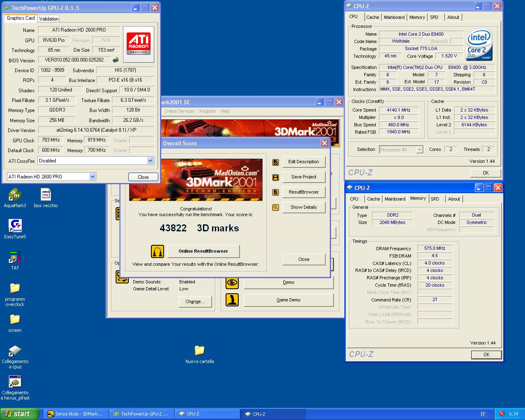Click the joystick icon beside Game Demo

pos(232,300)
